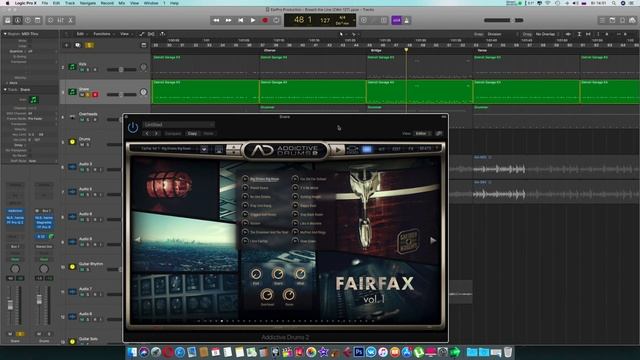This screenshot has width=640, height=360.
Task: Click the Duplicate Track button
Action: [78, 45]
